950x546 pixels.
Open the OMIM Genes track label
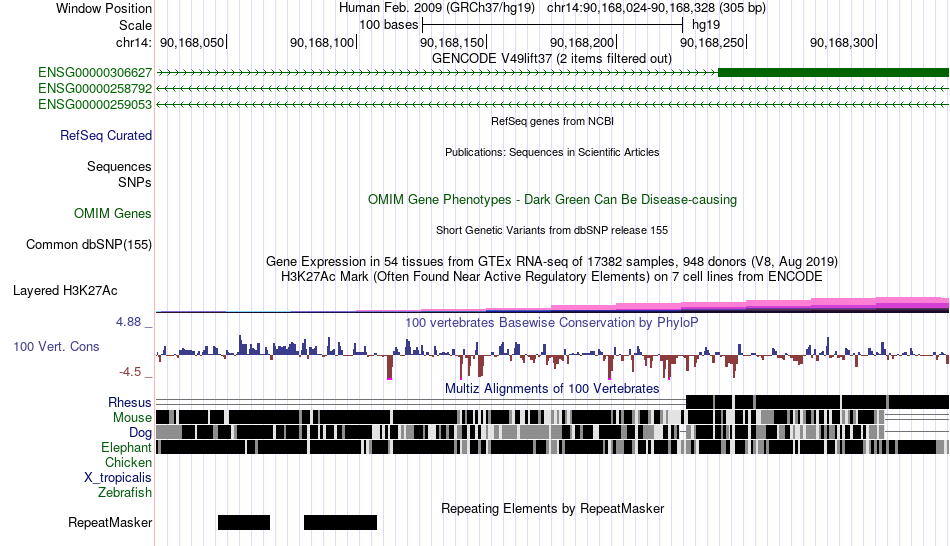pyautogui.click(x=113, y=213)
